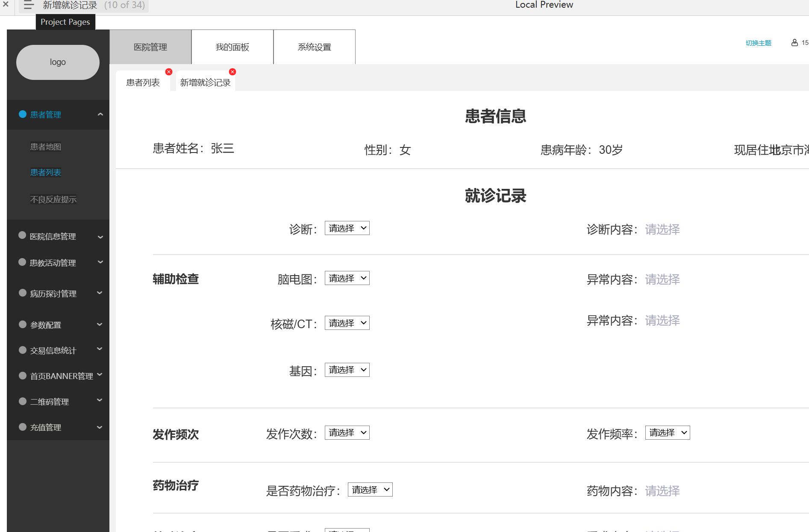Click the user account icon
This screenshot has width=809, height=532.
tap(794, 43)
